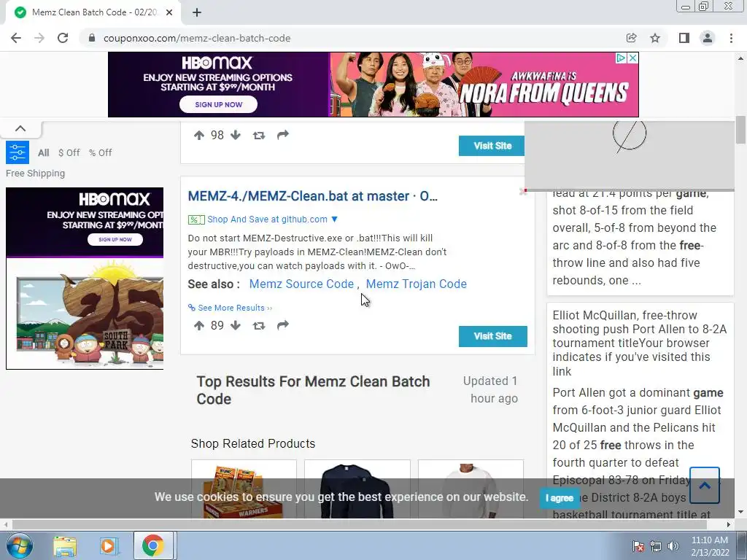
Task: Click SIGN UP NOW on top banner
Action: (219, 105)
